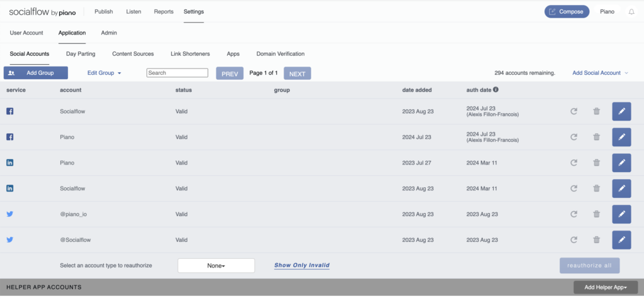
Task: Click the @piano_io account name
Action: [73, 214]
